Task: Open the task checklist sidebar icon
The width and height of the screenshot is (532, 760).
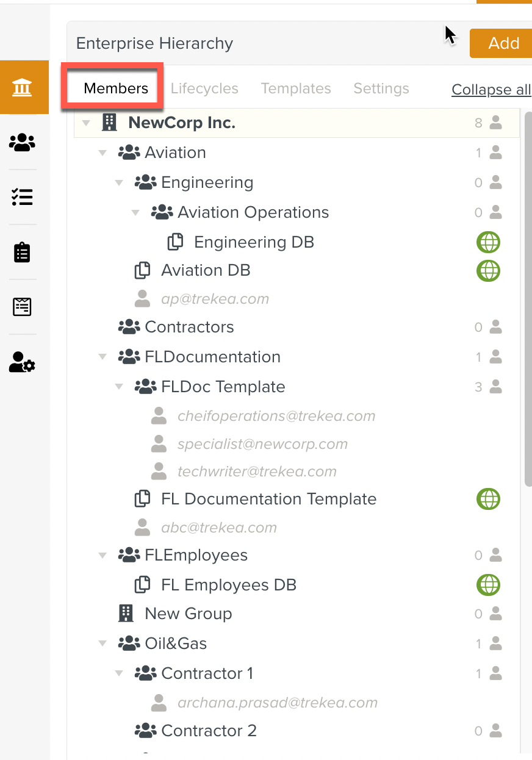Action: [x=23, y=197]
